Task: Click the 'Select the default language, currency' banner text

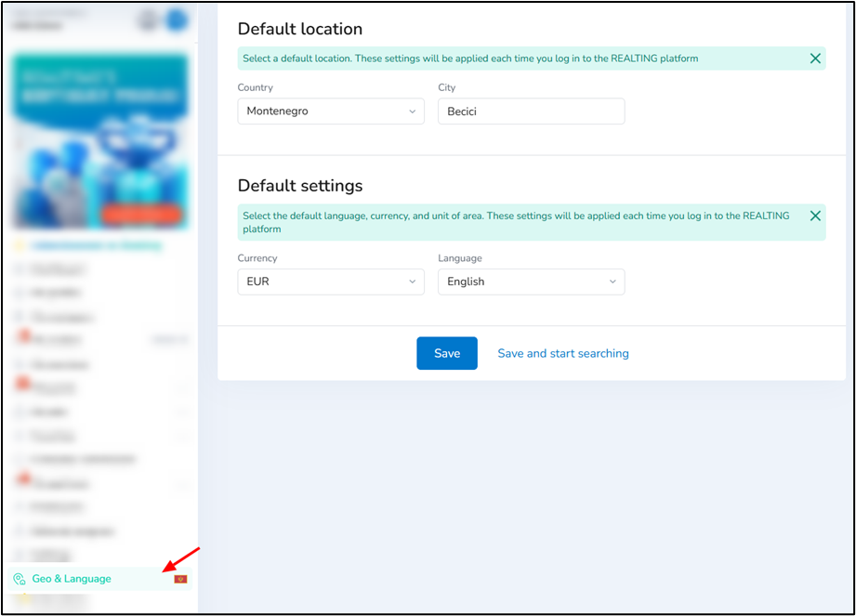Action: [x=516, y=222]
